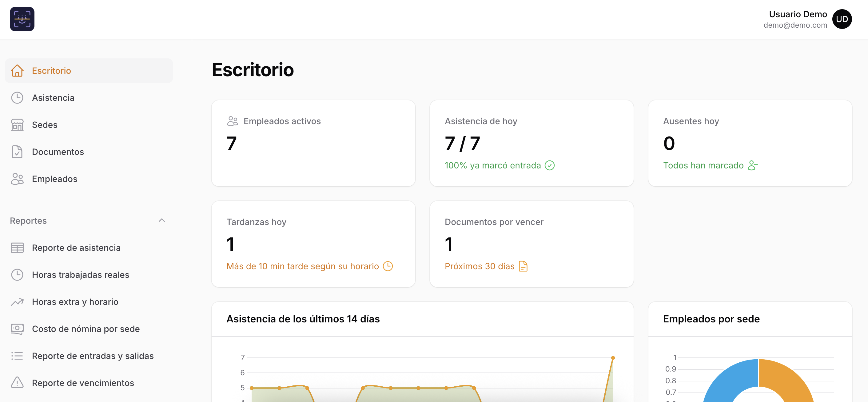The image size is (868, 402).
Task: Click 'Empleados por sede' chart heading
Action: pyautogui.click(x=711, y=319)
